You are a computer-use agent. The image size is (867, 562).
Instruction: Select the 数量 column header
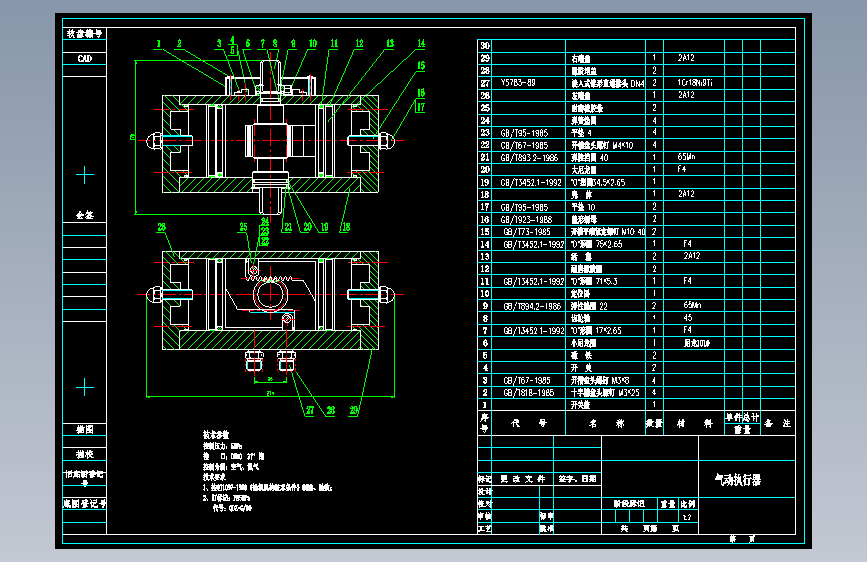click(x=654, y=424)
